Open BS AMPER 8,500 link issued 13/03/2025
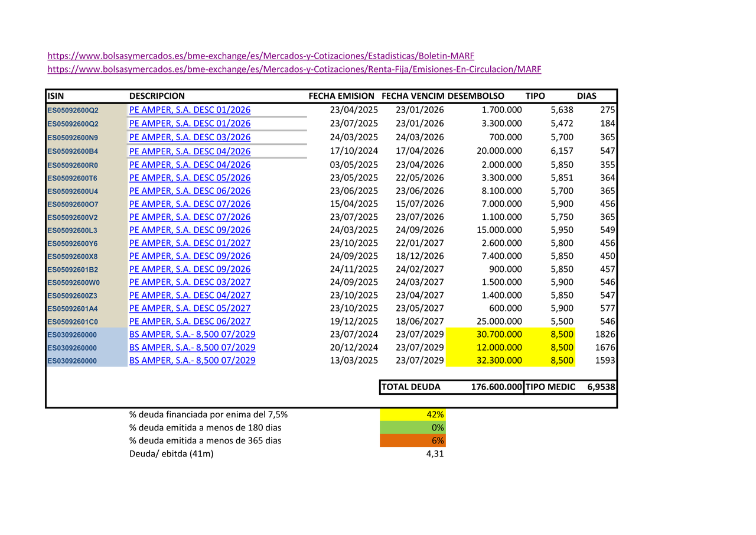Image resolution: width=756 pixels, height=535 pixels. (x=193, y=361)
